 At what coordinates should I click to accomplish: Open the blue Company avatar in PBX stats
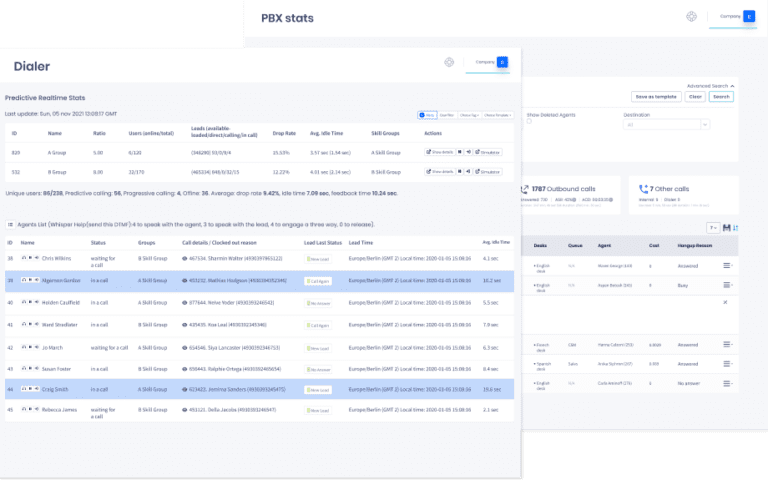(748, 17)
